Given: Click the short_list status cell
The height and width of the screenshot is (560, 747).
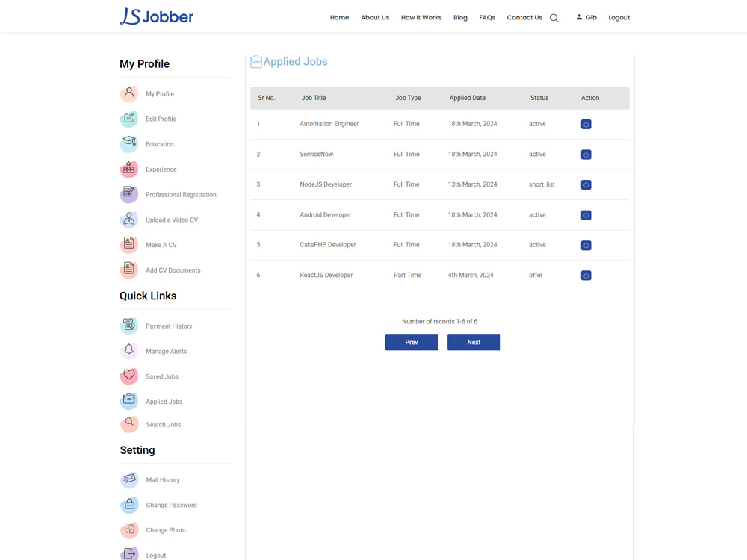Looking at the screenshot, I should pos(542,184).
